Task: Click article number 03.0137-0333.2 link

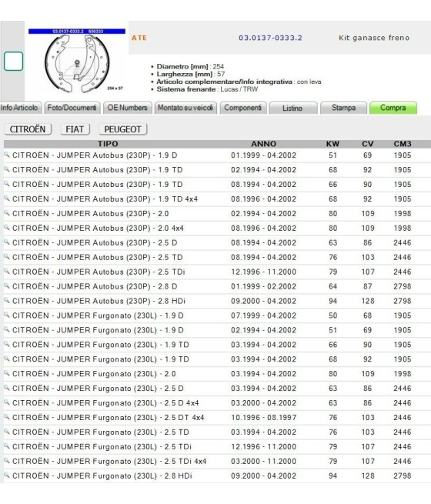Action: pos(270,38)
